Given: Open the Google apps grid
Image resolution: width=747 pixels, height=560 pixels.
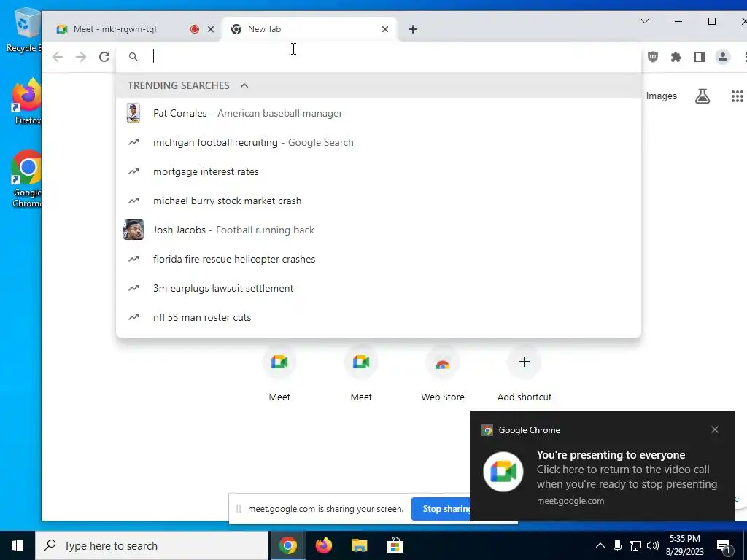Looking at the screenshot, I should click(x=737, y=96).
